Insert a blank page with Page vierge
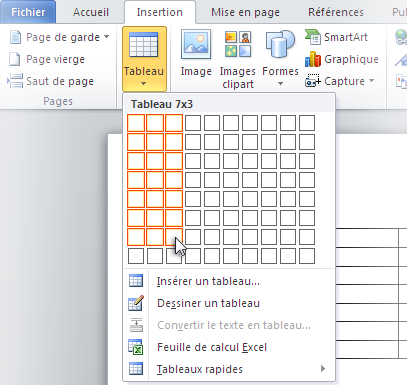This screenshot has width=407, height=385. (x=47, y=59)
